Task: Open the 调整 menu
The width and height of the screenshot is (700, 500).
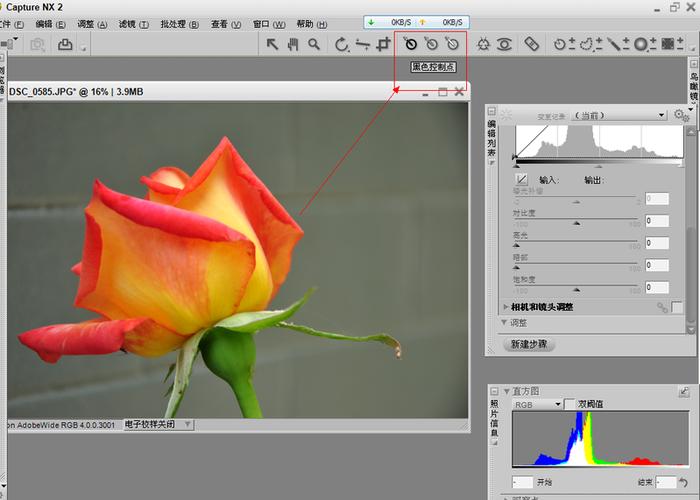Action: [x=92, y=24]
